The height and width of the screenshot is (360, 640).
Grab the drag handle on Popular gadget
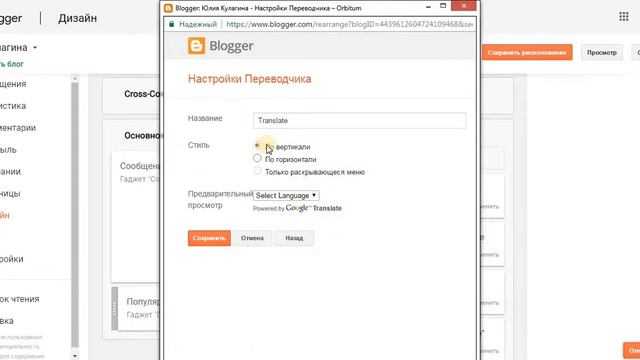(115, 309)
